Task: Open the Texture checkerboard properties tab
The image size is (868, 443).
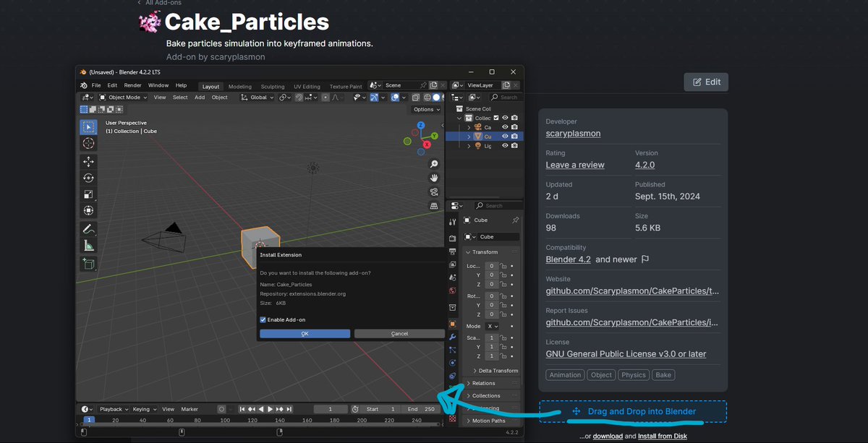Action: [x=453, y=418]
